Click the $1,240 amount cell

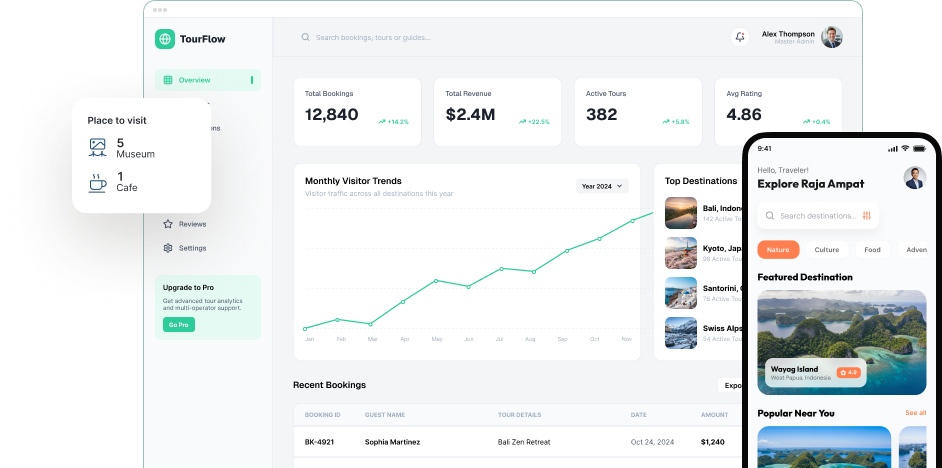[713, 442]
